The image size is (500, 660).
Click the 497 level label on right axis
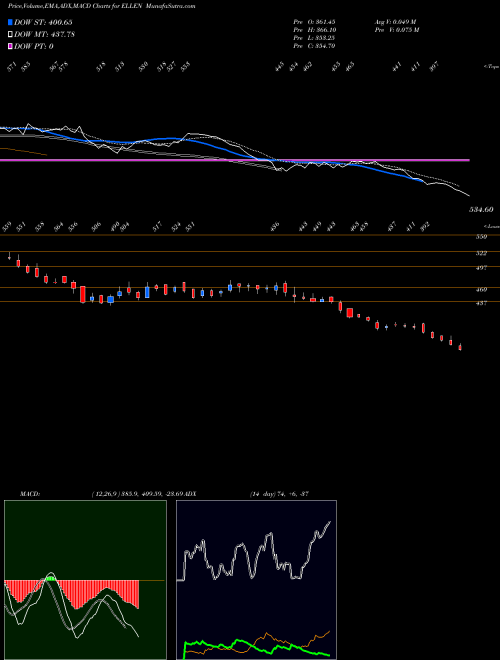click(x=481, y=268)
